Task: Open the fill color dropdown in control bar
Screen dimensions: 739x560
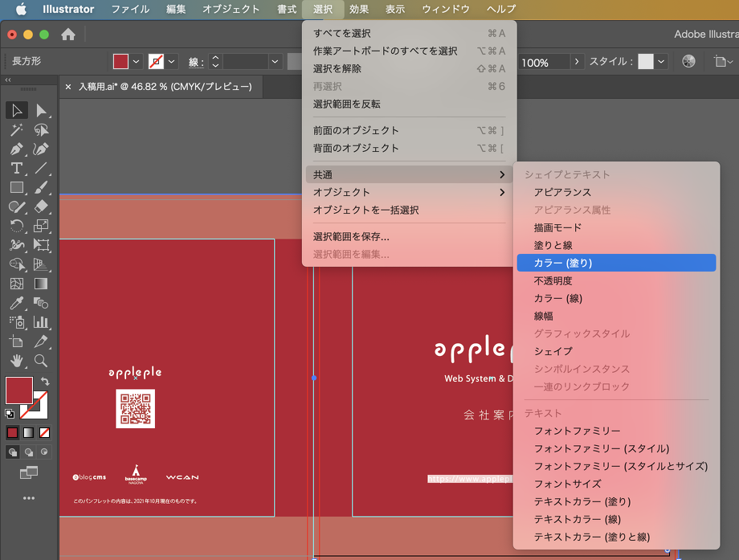Action: [x=136, y=62]
